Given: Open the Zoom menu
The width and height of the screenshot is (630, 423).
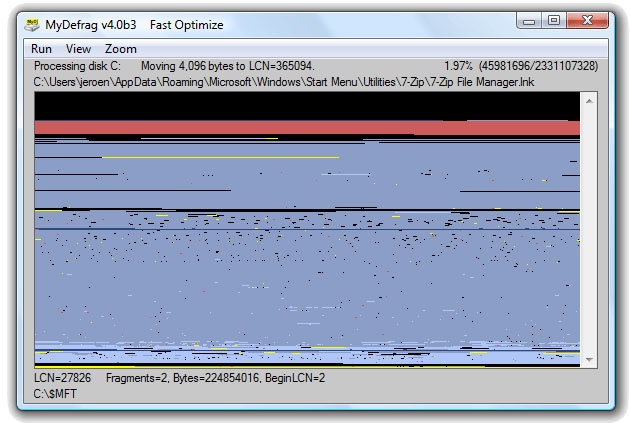Looking at the screenshot, I should pos(121,49).
